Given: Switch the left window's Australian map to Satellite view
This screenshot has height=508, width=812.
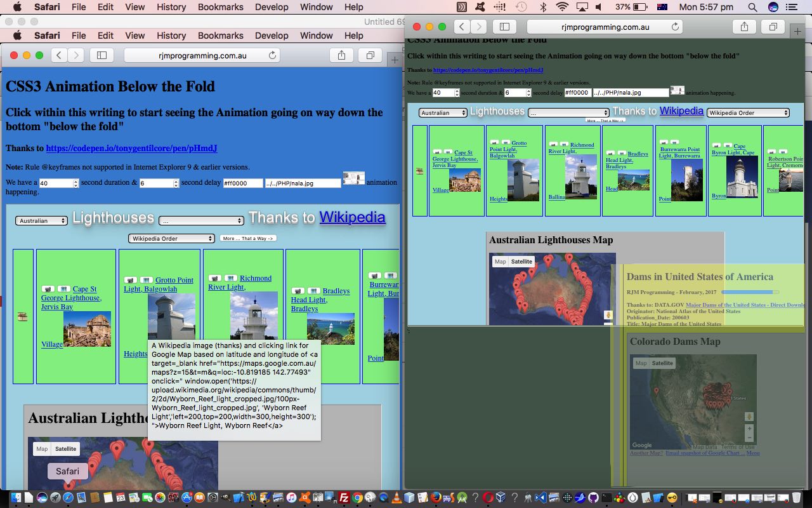Looking at the screenshot, I should (x=65, y=449).
